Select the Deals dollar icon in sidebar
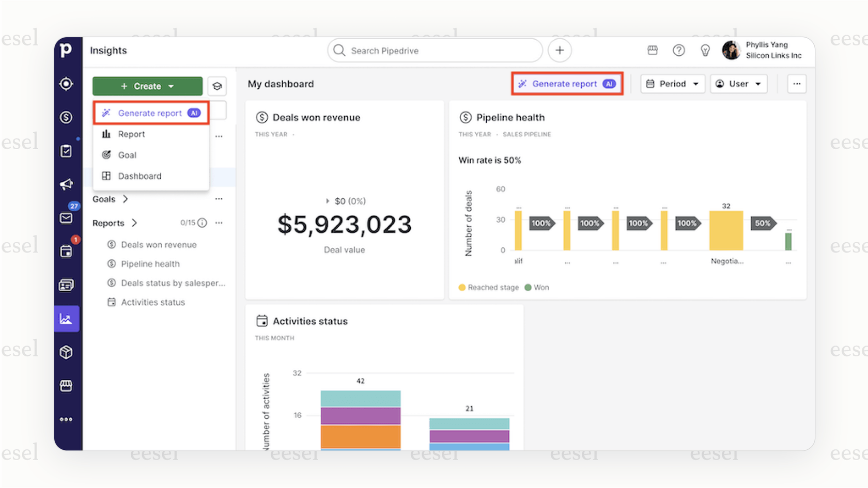The image size is (868, 488). [66, 117]
